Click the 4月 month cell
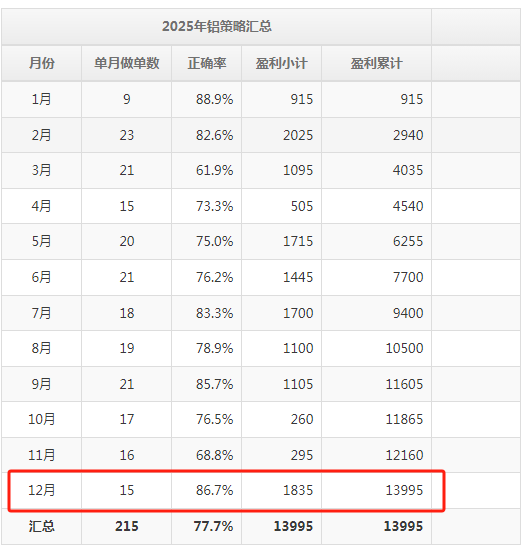Viewport: 528px width, 558px height. (42, 207)
